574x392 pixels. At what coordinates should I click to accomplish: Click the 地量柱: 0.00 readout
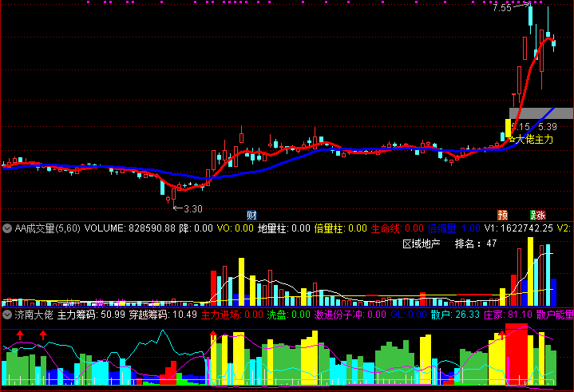coord(284,228)
